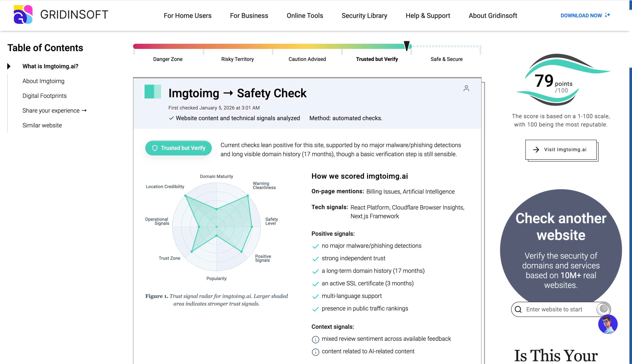
Task: Click the GRIDINSOFT brand name text
Action: pos(74,14)
